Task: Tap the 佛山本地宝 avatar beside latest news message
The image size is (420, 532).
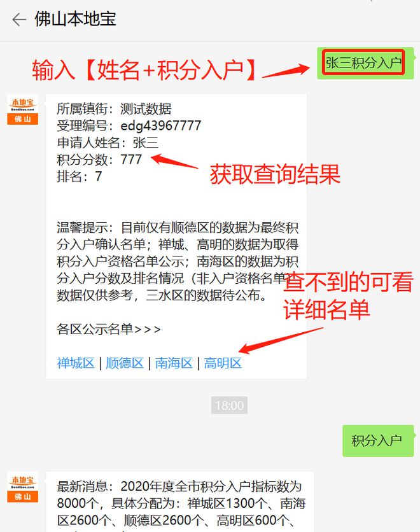Action: pos(23,487)
